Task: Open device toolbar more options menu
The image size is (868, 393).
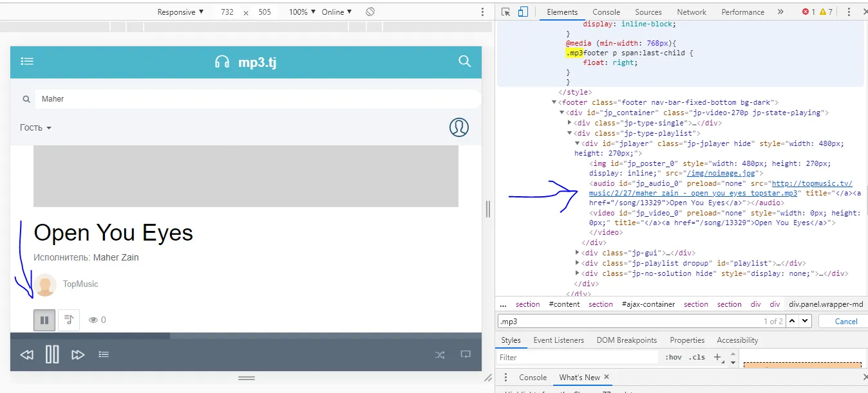Action: pyautogui.click(x=483, y=12)
